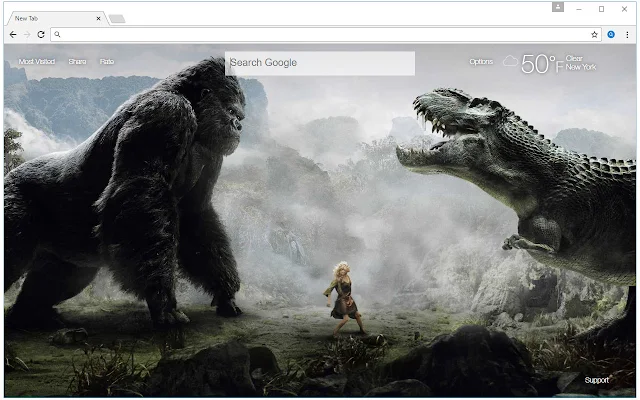Maximize the browser window

click(x=601, y=9)
